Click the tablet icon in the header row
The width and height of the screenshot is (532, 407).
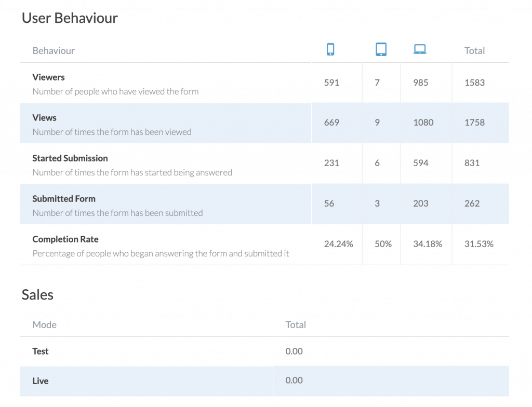tap(381, 49)
